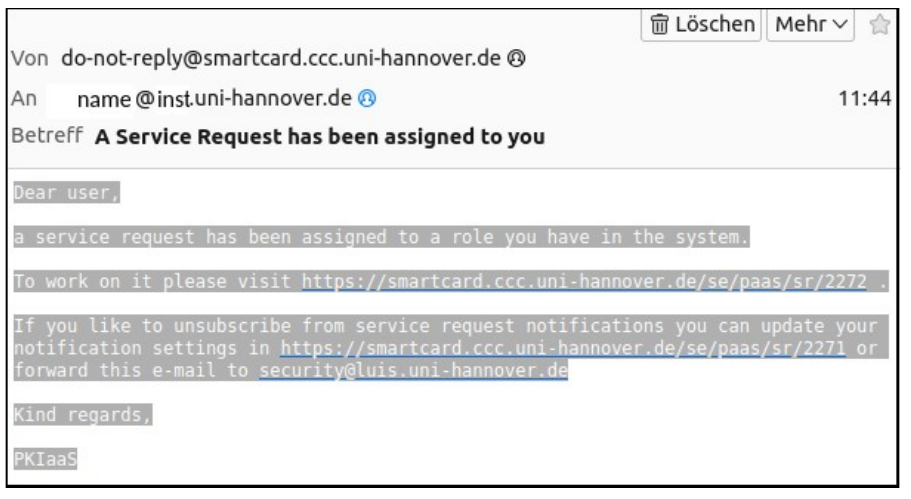Open the smartcard link ending in sr/2272
This screenshot has height=499, width=911.
(584, 282)
